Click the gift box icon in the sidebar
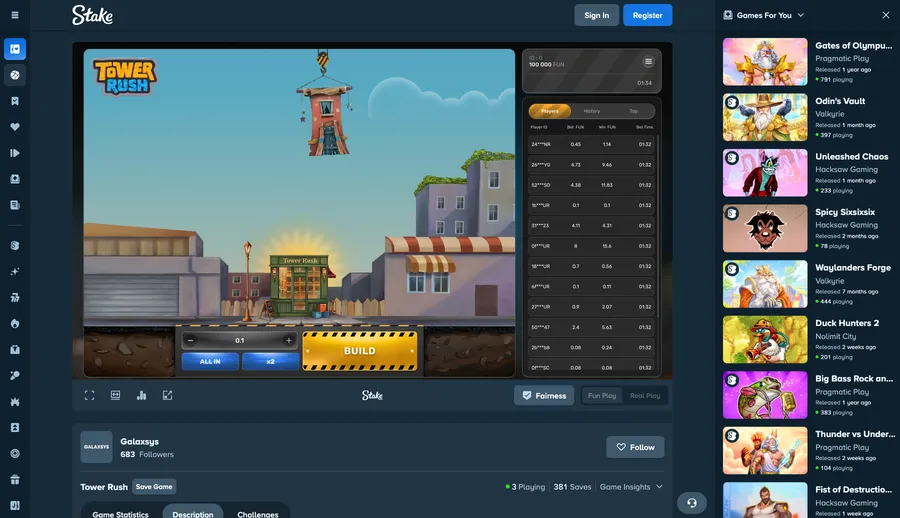 tap(15, 480)
